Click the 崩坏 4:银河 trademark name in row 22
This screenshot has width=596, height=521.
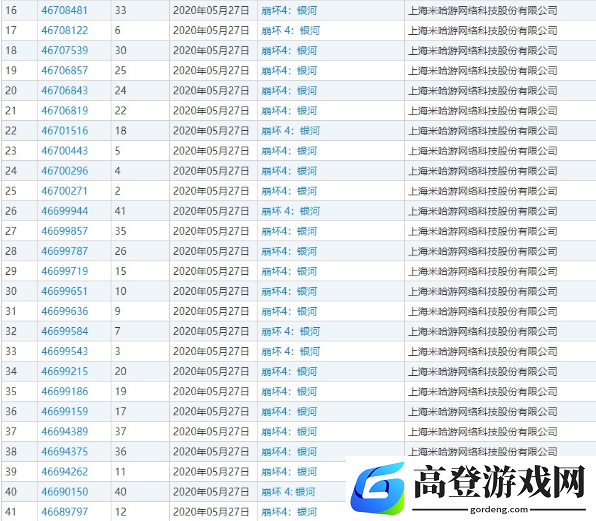pos(290,131)
